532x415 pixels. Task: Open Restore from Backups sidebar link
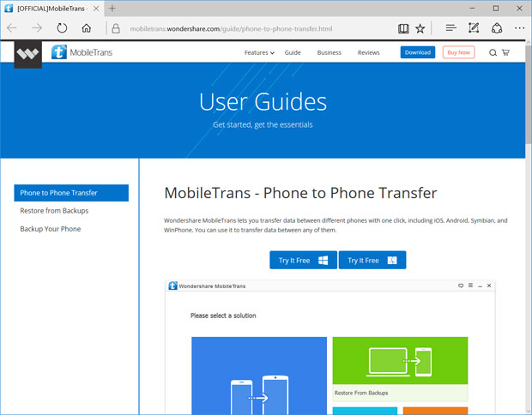54,211
